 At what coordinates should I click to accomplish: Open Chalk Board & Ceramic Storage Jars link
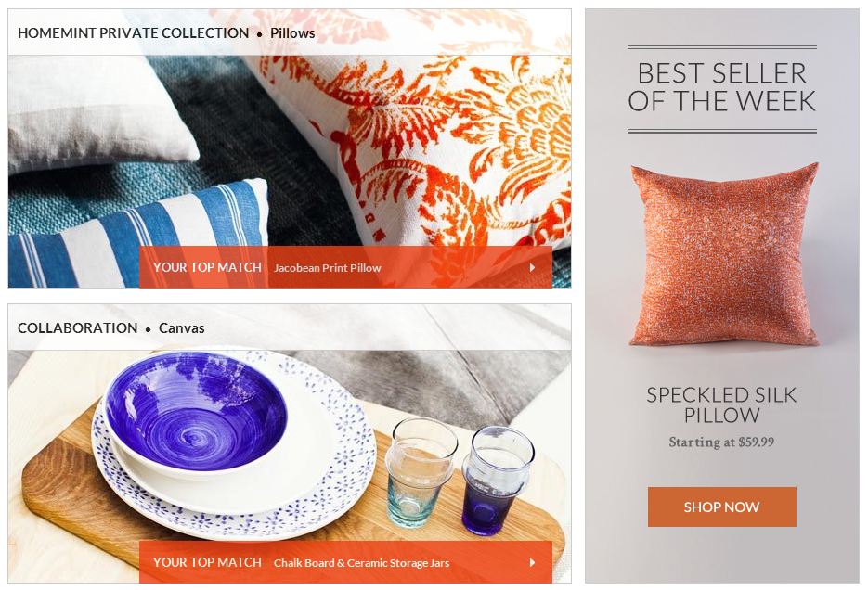(x=361, y=563)
